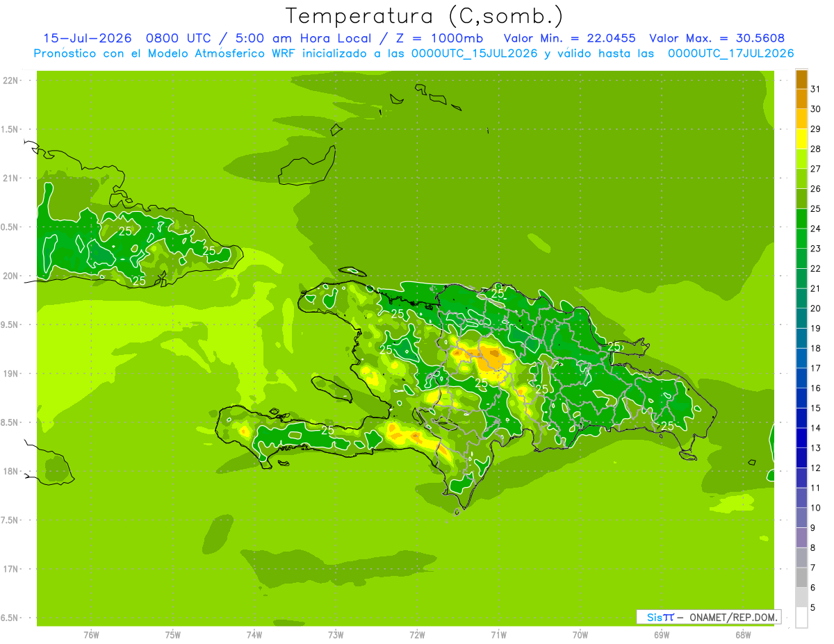Click the "20N" latitude label

click(10, 276)
